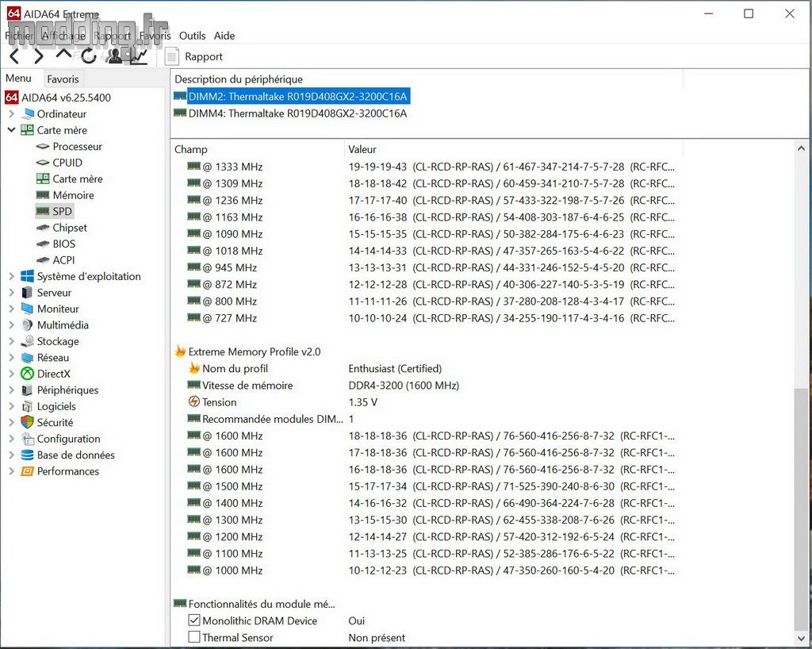
Task: Expand the Multimédia branch
Action: [11, 325]
